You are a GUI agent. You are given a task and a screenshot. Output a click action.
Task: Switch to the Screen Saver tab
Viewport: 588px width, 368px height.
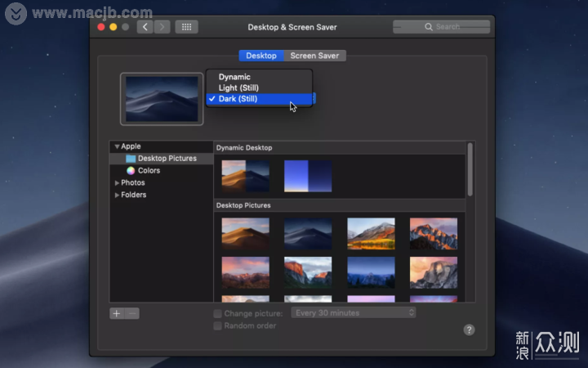click(x=314, y=56)
